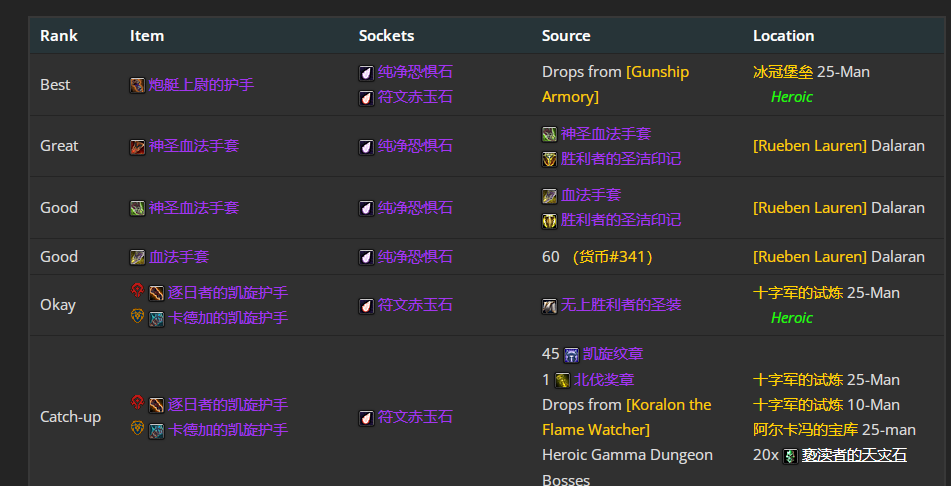Click the 北伐奖章 trophy icon
Screen dimensions: 951x486
click(562, 380)
